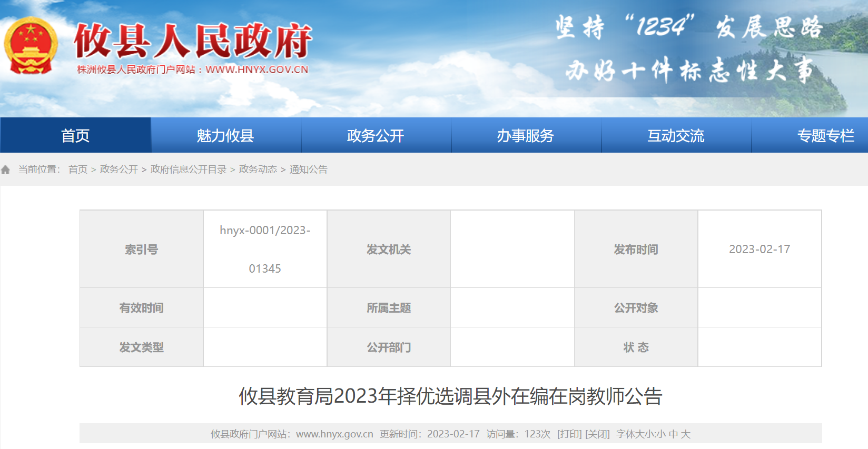Click the national emblem logo
868x449 pixels.
(x=31, y=46)
